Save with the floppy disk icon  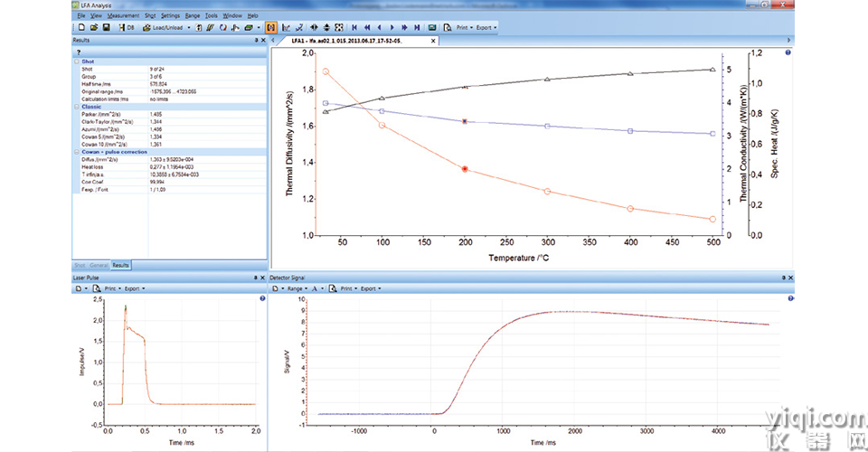click(x=107, y=27)
